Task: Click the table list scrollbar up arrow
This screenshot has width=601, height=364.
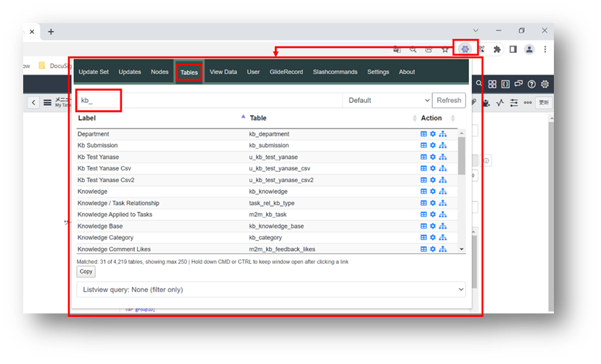Action: (x=462, y=133)
